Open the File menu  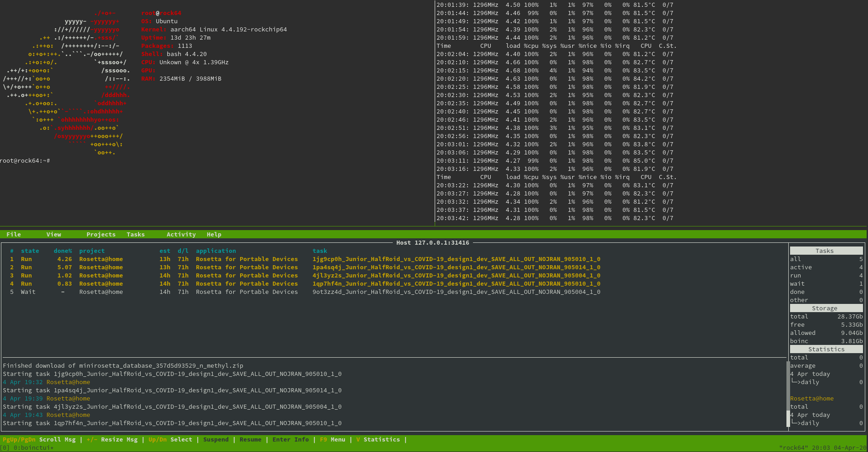[x=14, y=235]
